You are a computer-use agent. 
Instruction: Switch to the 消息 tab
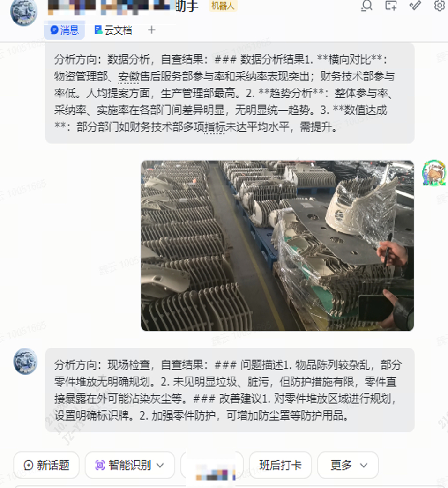[65, 30]
